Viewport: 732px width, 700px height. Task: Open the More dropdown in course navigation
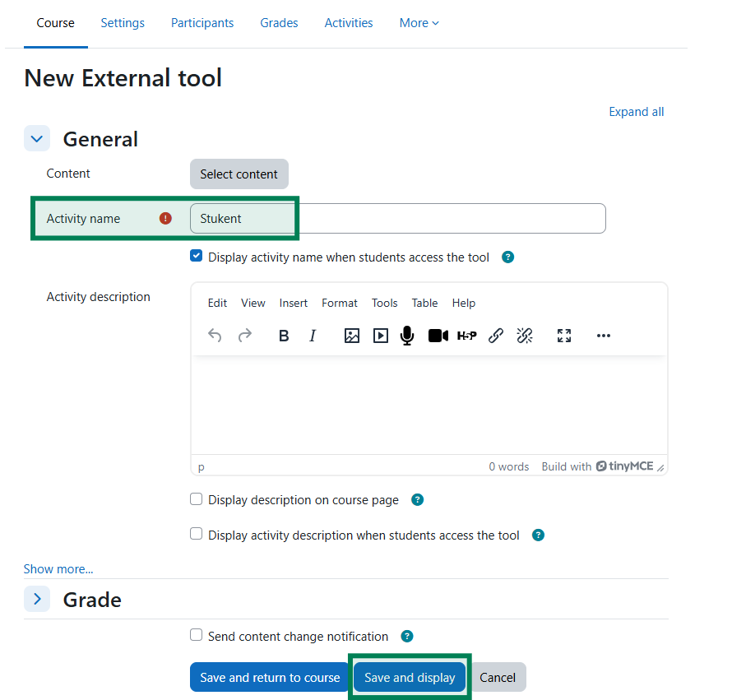(419, 23)
